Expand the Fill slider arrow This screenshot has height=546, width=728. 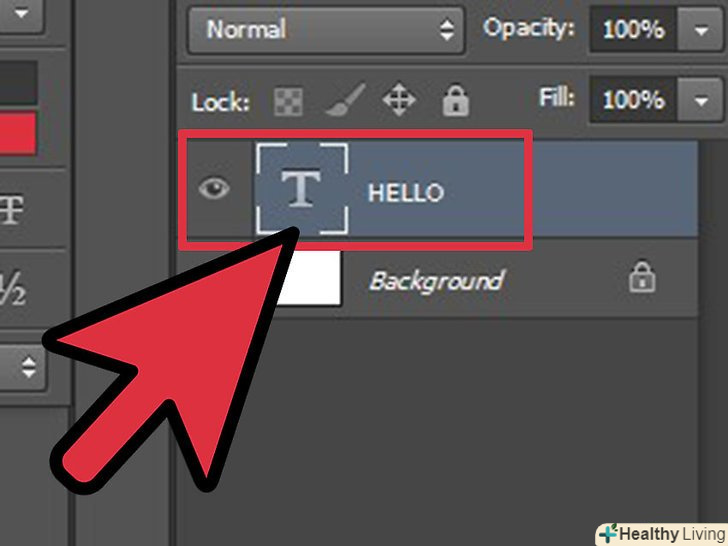pos(700,100)
